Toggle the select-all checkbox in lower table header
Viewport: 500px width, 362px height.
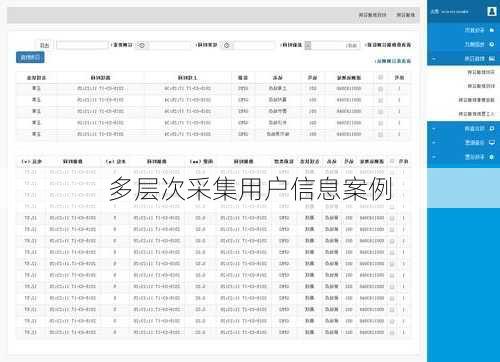coord(392,161)
